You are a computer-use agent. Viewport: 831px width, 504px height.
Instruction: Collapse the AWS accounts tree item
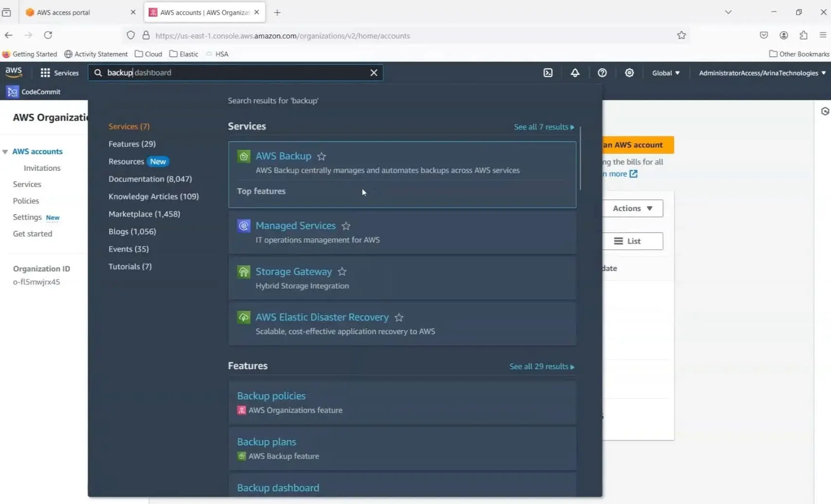5,152
